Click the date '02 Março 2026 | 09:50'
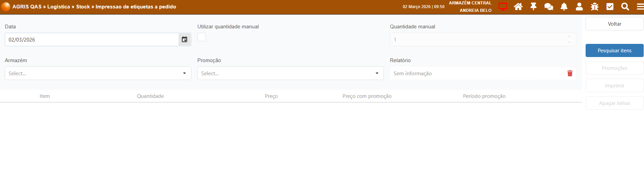 pos(424,7)
